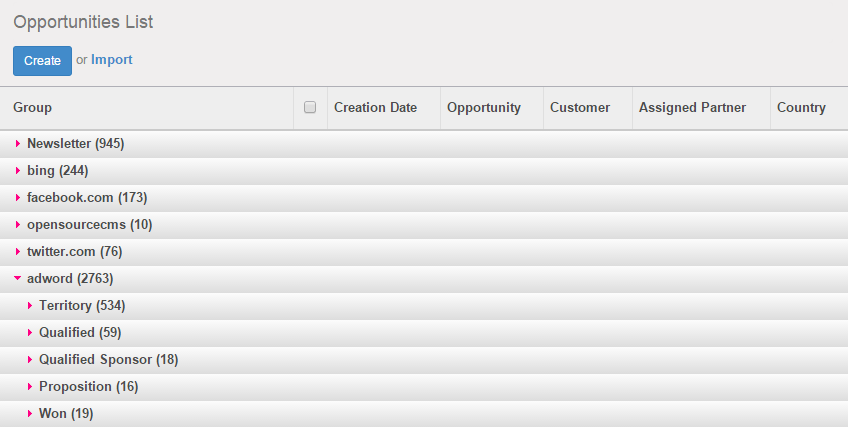Click the Create button

pos(42,60)
